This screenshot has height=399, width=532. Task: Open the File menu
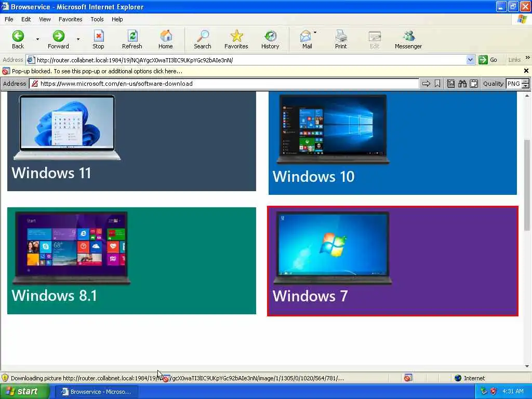9,19
